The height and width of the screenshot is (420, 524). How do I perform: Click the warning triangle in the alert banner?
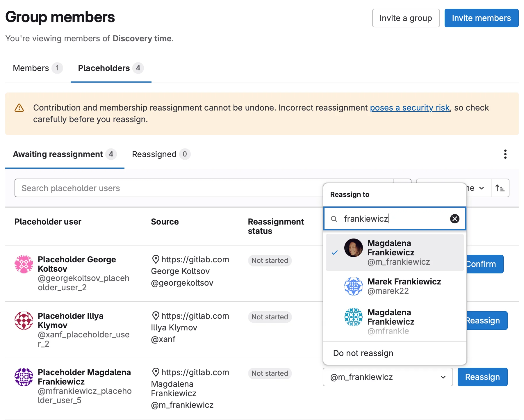[x=19, y=108]
